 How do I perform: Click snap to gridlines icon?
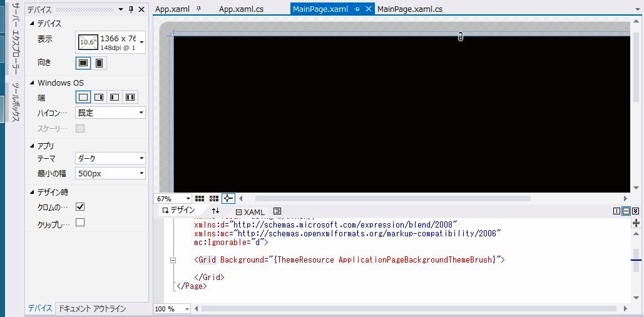(x=214, y=199)
